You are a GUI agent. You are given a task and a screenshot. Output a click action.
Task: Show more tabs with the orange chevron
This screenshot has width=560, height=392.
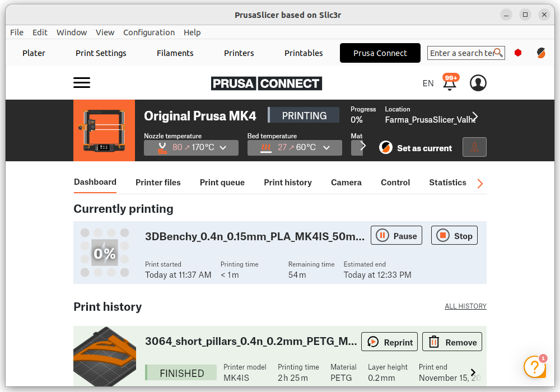pyautogui.click(x=480, y=184)
